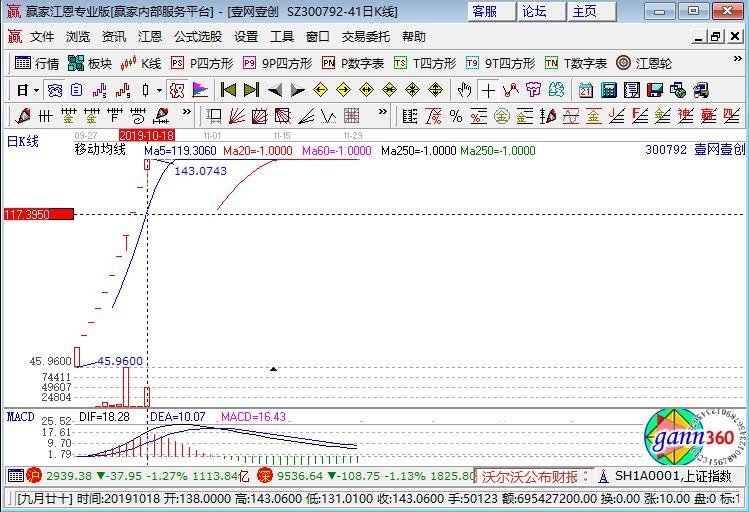The image size is (749, 512).
Task: Open the 9T四方形 tool
Action: [x=500, y=63]
